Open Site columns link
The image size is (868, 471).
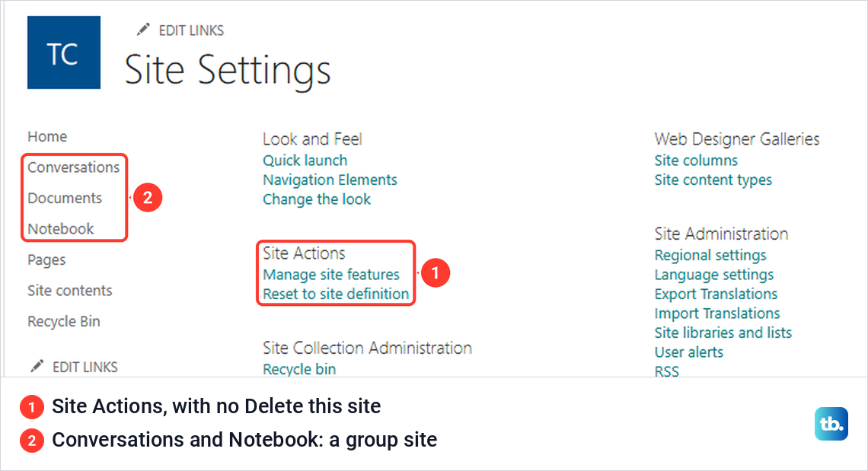click(696, 161)
